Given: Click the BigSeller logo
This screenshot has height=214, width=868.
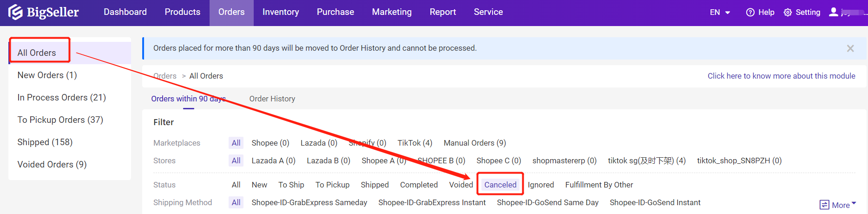Looking at the screenshot, I should pyautogui.click(x=44, y=12).
